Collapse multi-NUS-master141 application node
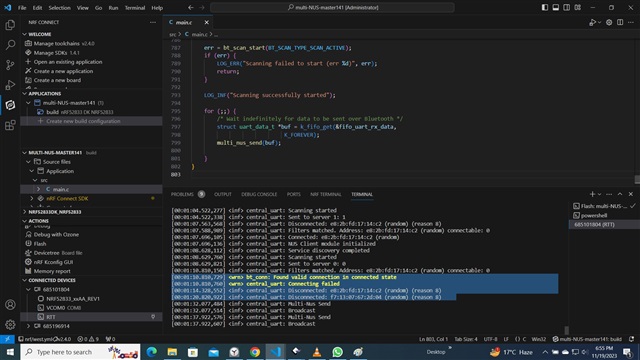Image resolution: width=640 pixels, height=360 pixels. (29, 103)
